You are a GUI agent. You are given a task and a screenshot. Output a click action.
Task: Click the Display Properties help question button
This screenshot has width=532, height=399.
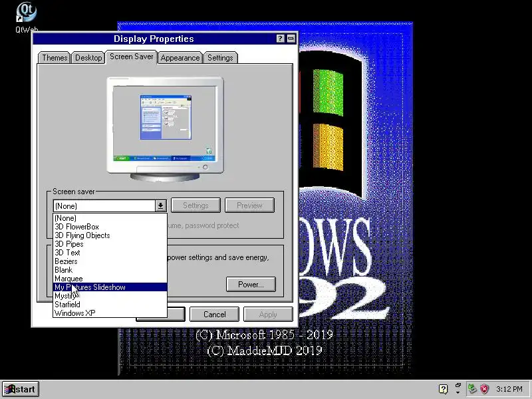pyautogui.click(x=280, y=39)
